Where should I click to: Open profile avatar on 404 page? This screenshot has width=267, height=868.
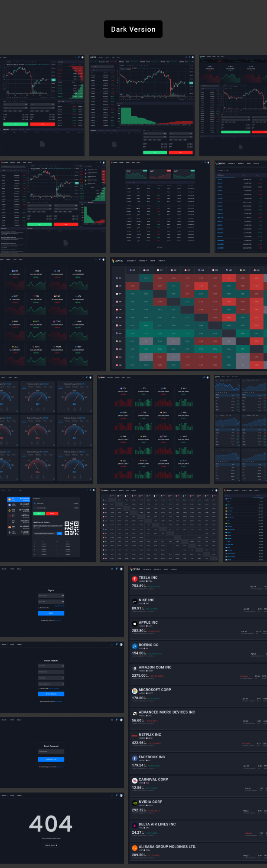pyautogui.click(x=121, y=795)
